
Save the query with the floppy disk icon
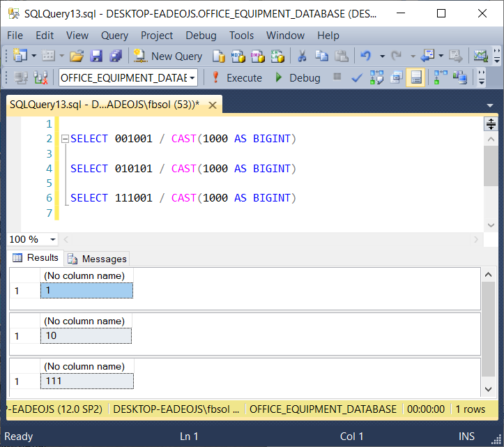(x=96, y=56)
